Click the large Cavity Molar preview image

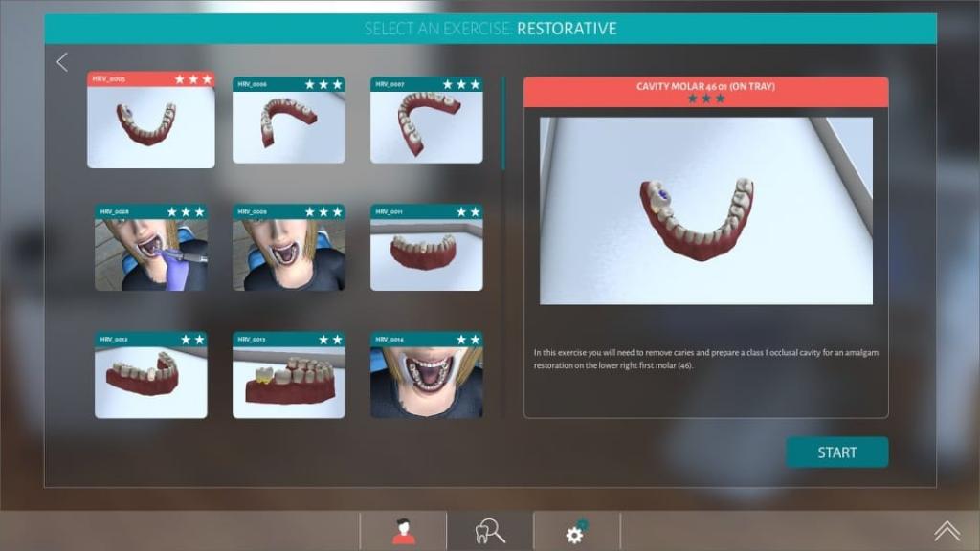(705, 210)
